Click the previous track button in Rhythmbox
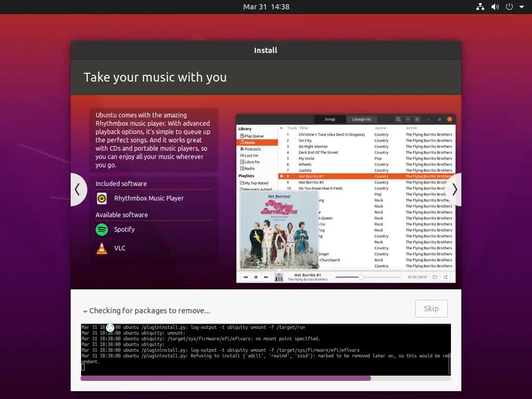 [x=246, y=277]
